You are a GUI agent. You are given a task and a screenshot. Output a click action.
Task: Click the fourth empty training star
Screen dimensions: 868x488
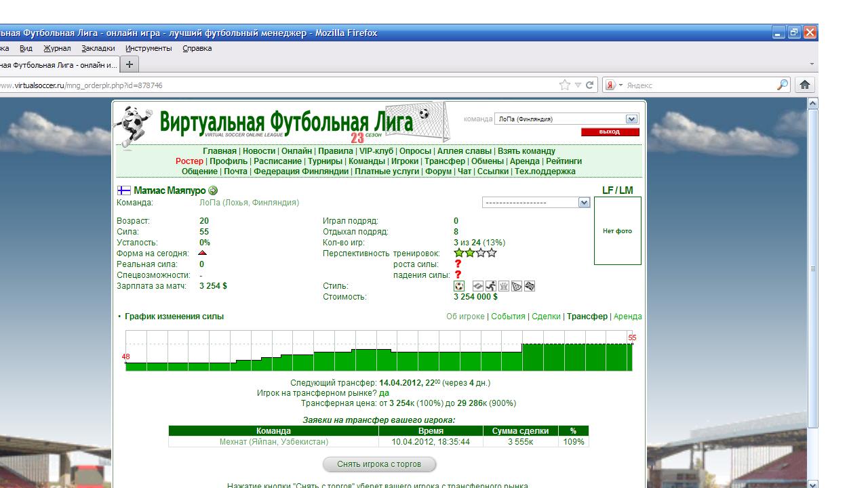[x=492, y=253]
